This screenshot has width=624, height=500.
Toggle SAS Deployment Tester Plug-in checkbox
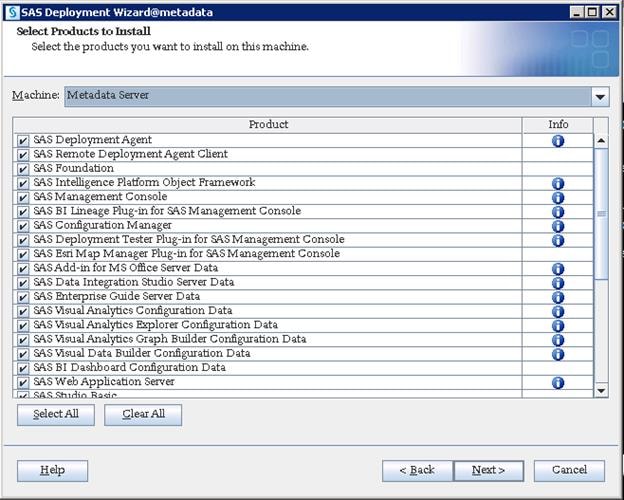23,240
